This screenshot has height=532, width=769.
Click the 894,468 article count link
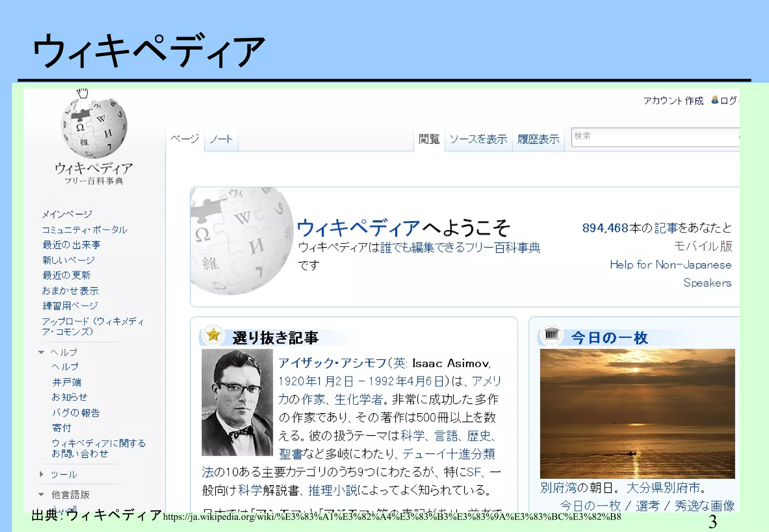(605, 228)
